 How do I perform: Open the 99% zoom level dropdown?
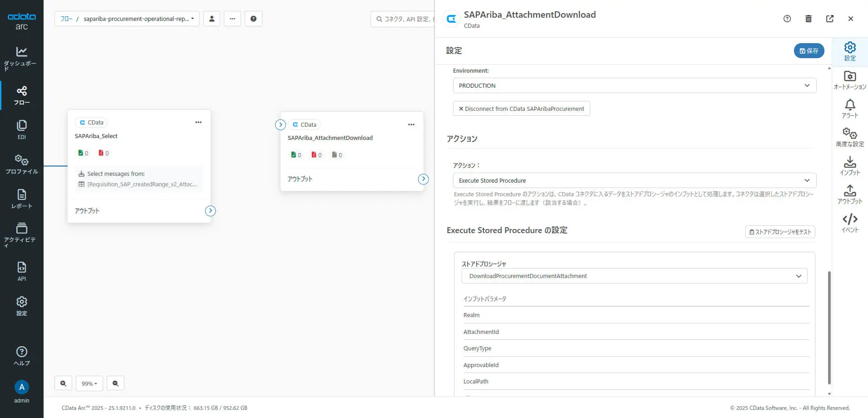(89, 383)
